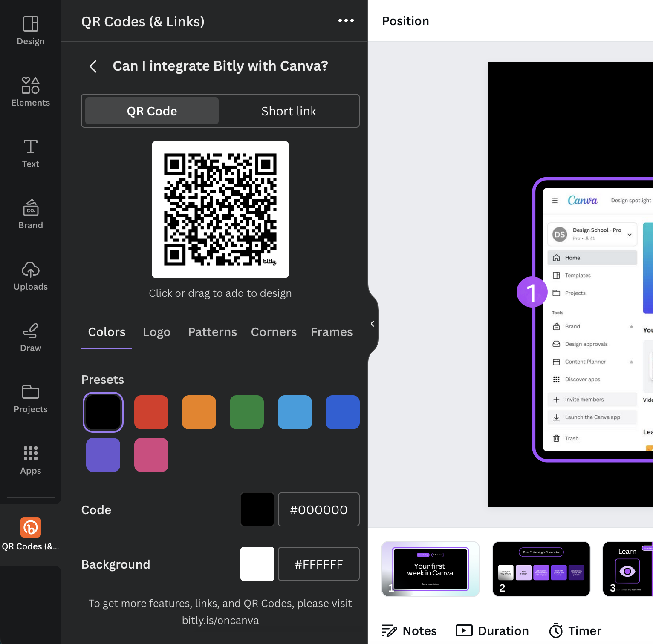Image resolution: width=653 pixels, height=644 pixels.
Task: Select the Colors tab
Action: (x=107, y=332)
